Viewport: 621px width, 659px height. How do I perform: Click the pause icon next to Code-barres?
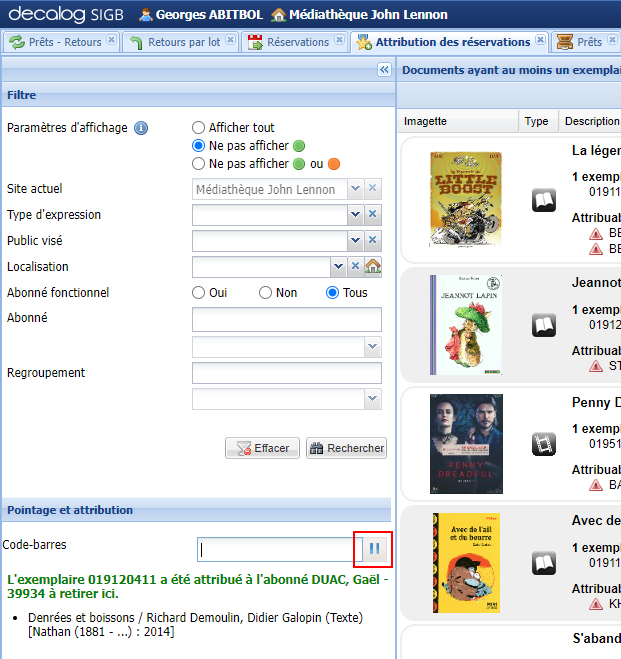[x=374, y=548]
